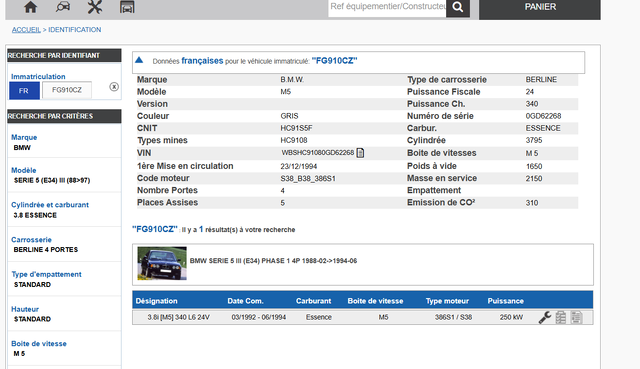Open the Marque BMW criteria selector
The height and width of the screenshot is (369, 640).
tap(64, 142)
